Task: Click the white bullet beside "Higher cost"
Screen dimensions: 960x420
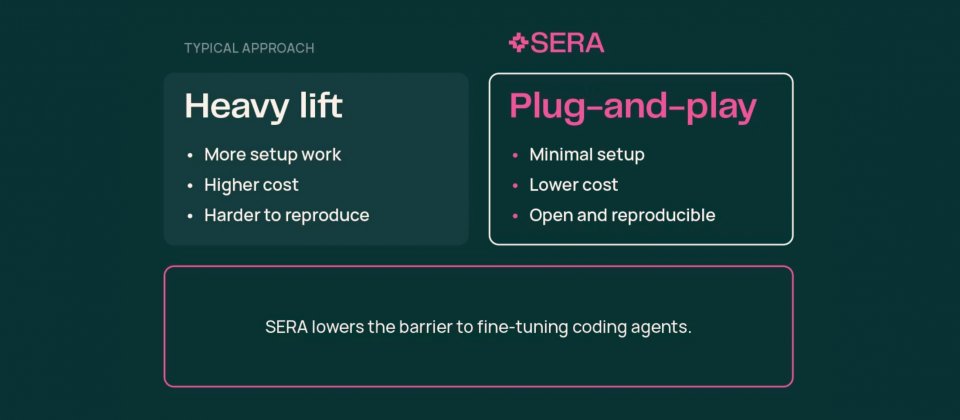Action: (190, 186)
